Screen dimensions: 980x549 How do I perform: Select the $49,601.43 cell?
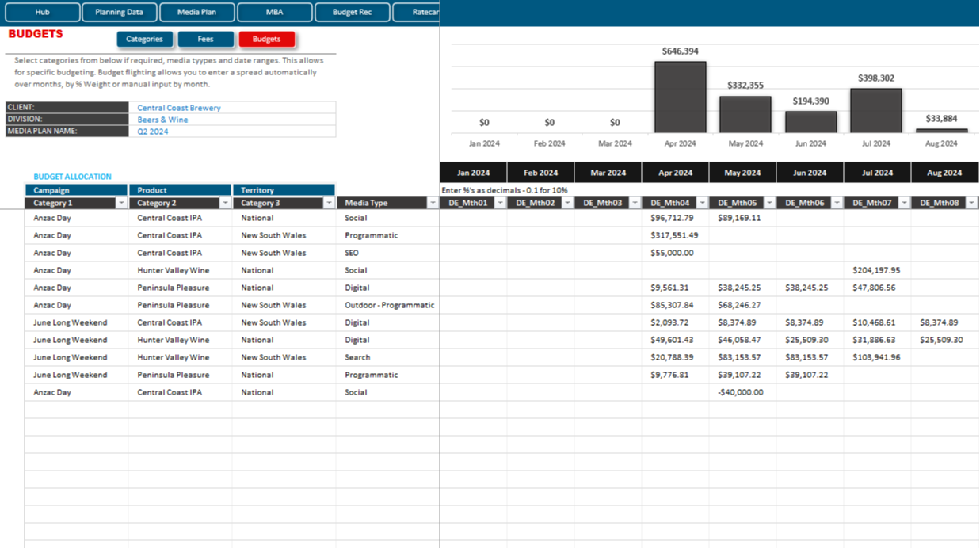click(675, 340)
